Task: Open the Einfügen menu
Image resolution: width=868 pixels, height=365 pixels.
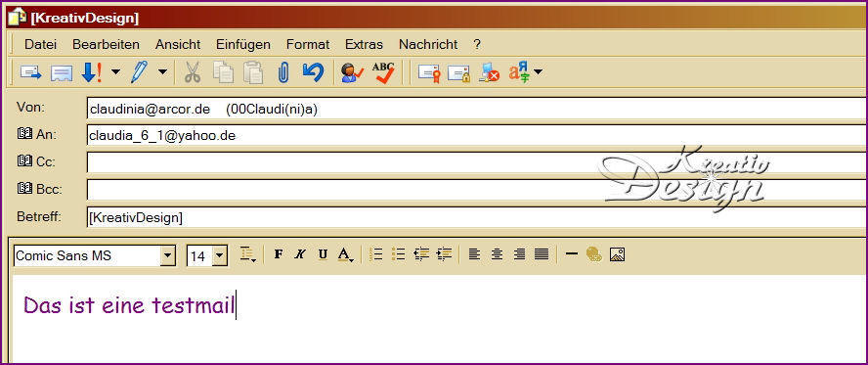Action: pos(243,44)
